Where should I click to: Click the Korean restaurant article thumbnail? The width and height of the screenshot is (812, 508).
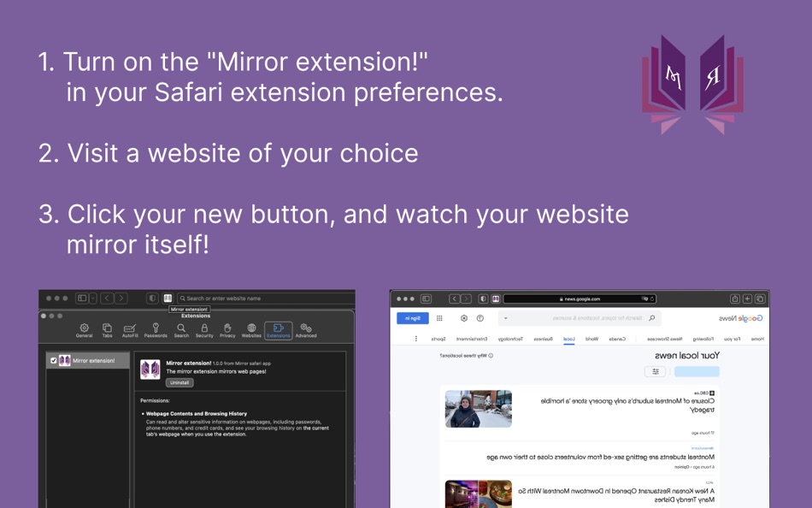(478, 494)
